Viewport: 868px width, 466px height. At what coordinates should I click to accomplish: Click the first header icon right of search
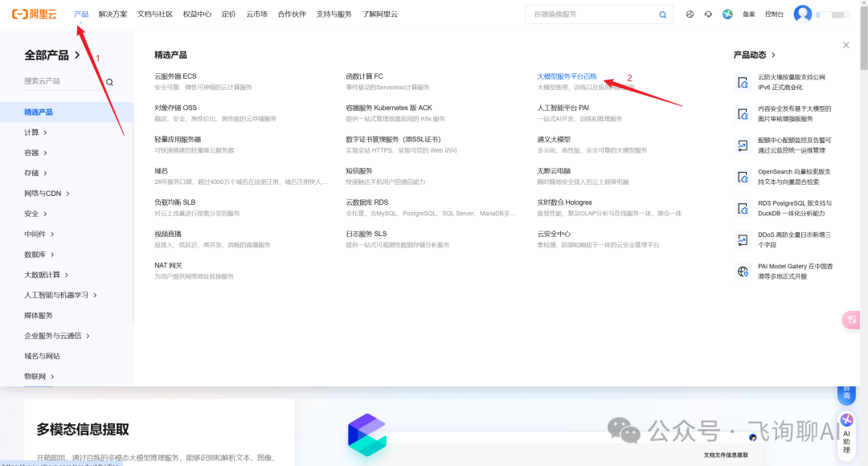[690, 14]
